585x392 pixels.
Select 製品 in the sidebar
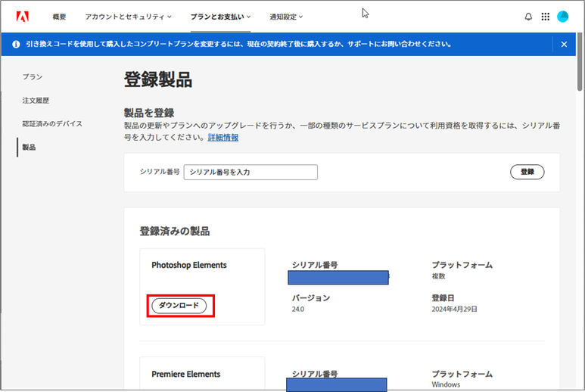pyautogui.click(x=29, y=148)
